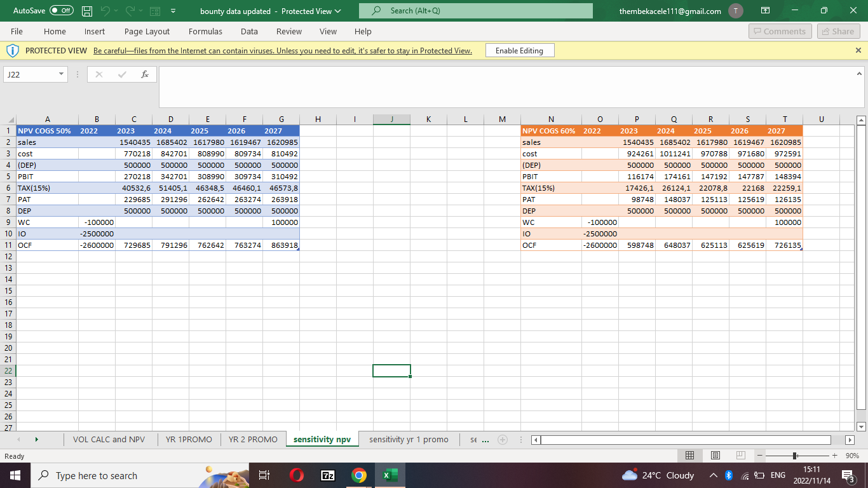Click the zoom out minus button

coord(760,456)
